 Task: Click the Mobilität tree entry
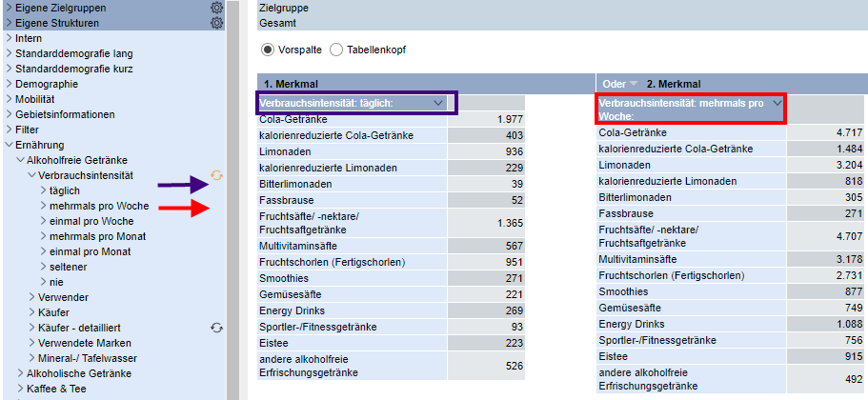(x=35, y=99)
